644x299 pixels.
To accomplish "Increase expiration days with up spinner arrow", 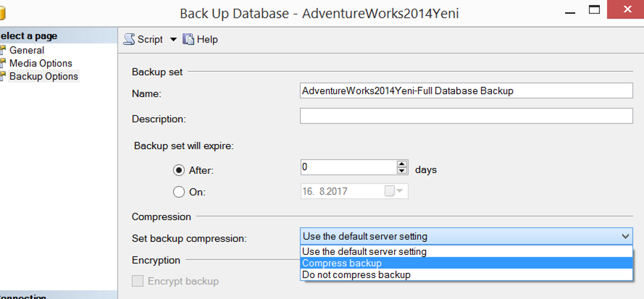I will tap(402, 163).
